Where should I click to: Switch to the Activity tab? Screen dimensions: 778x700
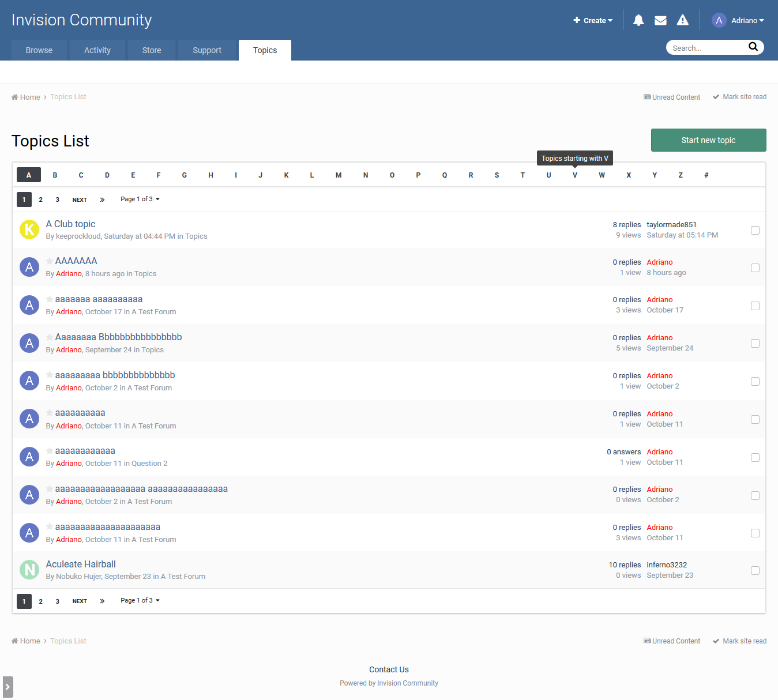(97, 50)
